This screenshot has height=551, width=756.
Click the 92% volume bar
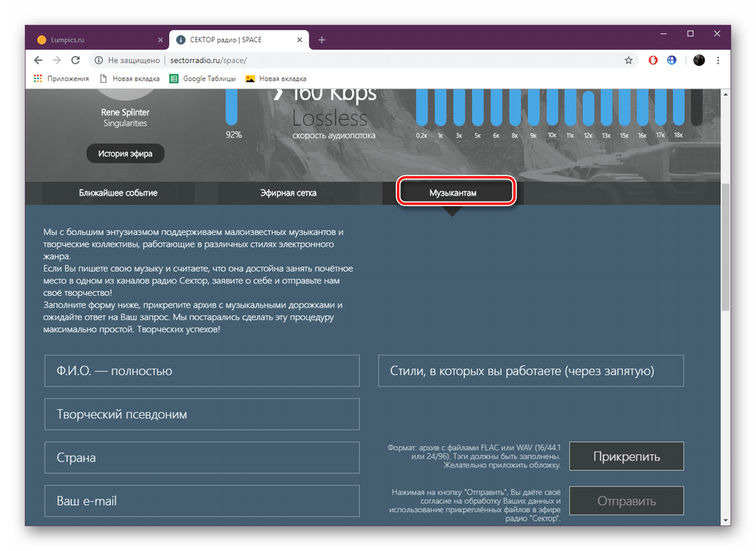[232, 107]
